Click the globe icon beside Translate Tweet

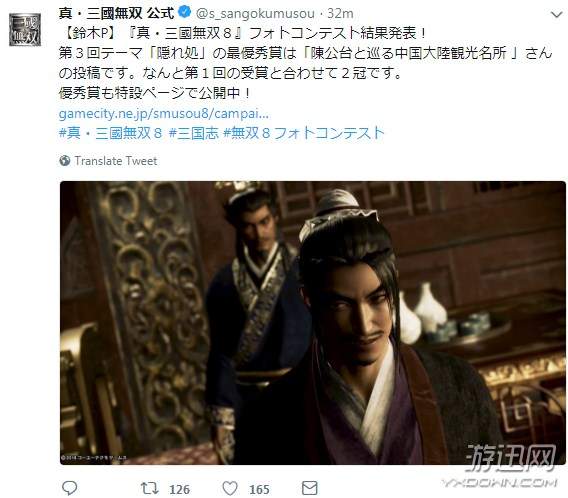point(64,160)
